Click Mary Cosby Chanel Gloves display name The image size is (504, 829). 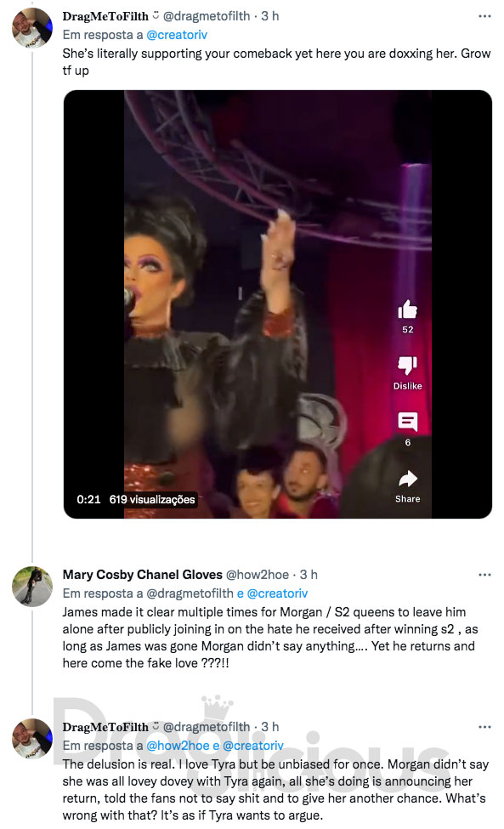coord(143,575)
